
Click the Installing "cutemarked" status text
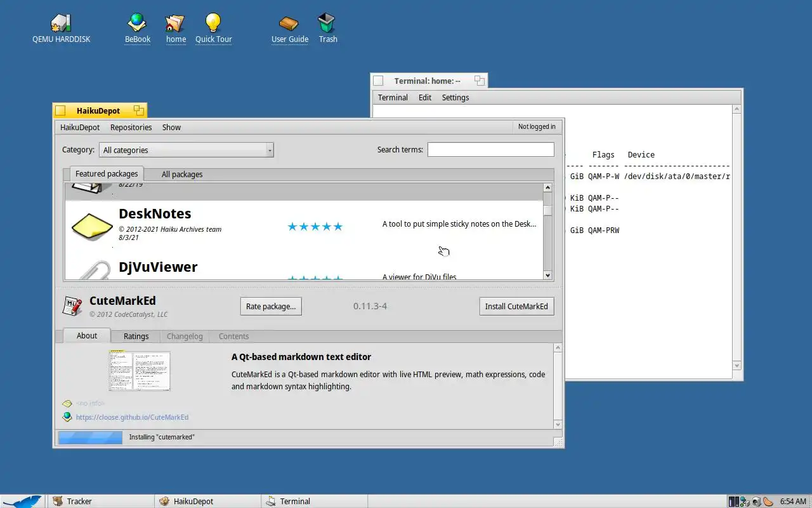(x=162, y=437)
